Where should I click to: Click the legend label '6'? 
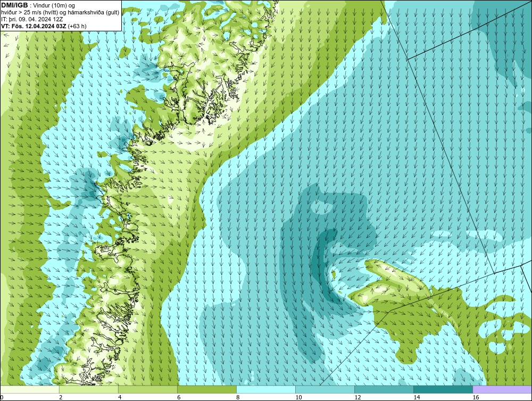[179, 397]
